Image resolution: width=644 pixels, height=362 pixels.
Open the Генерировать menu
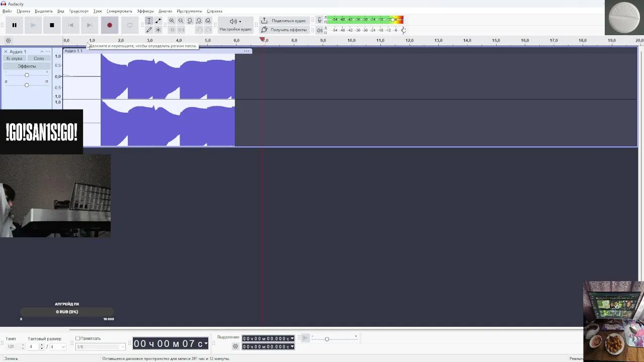[119, 11]
